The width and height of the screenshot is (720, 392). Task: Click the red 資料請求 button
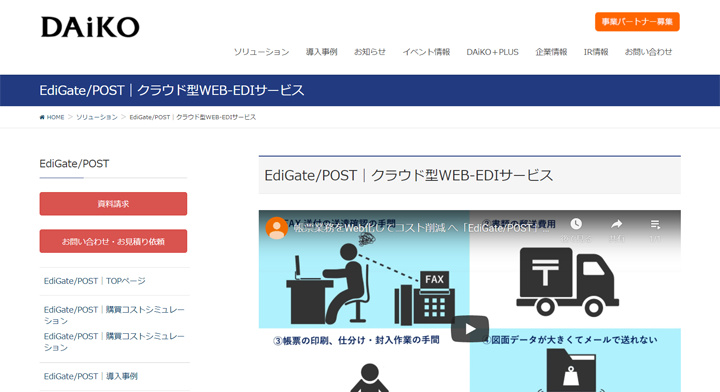(113, 204)
